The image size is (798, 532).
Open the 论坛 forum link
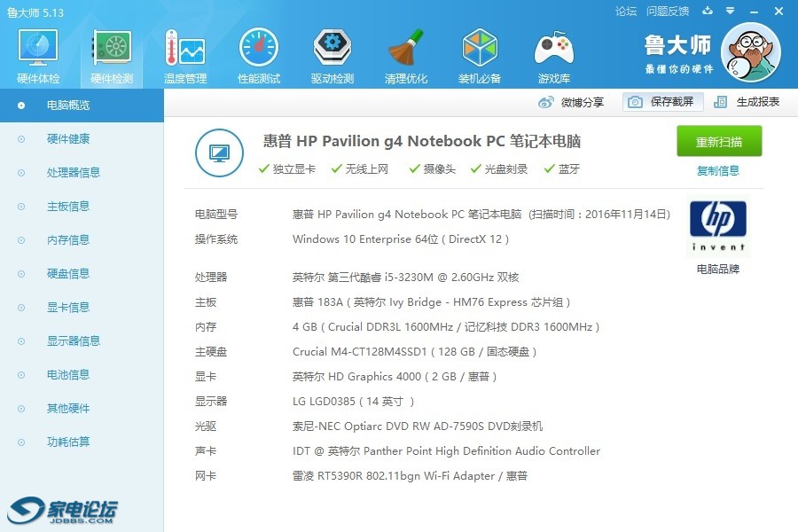[625, 12]
